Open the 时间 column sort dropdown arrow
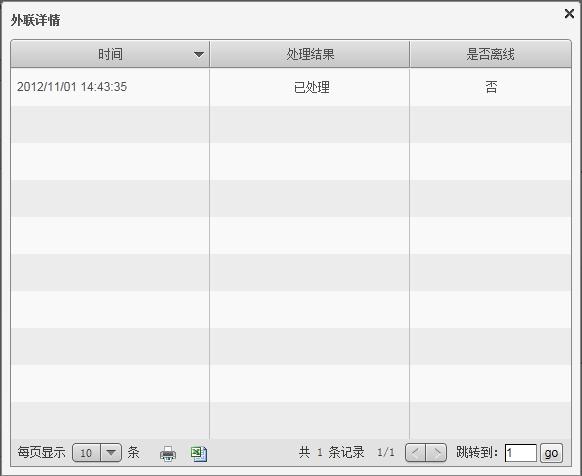The image size is (582, 476). coord(199,55)
